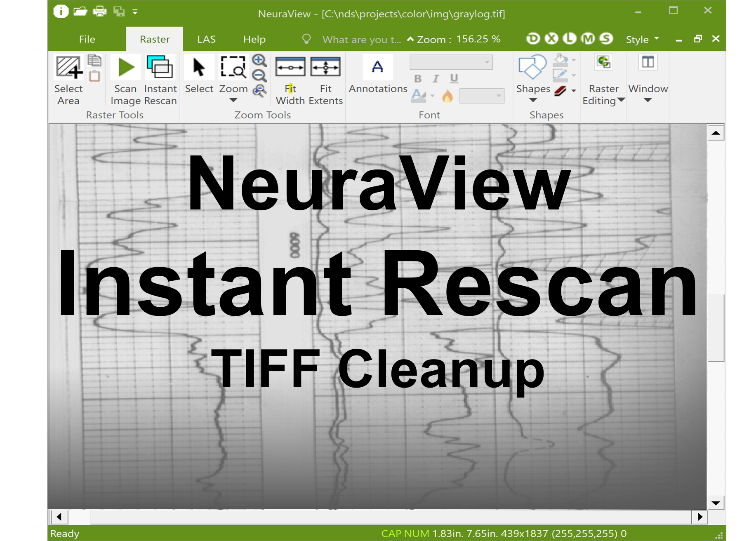756x541 pixels.
Task: Minimize the inner document window
Action: point(679,40)
